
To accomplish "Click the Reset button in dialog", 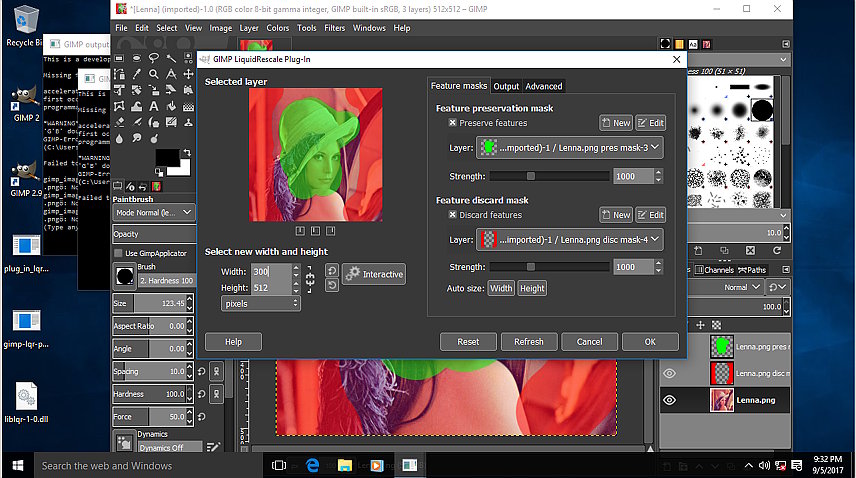I will click(468, 342).
